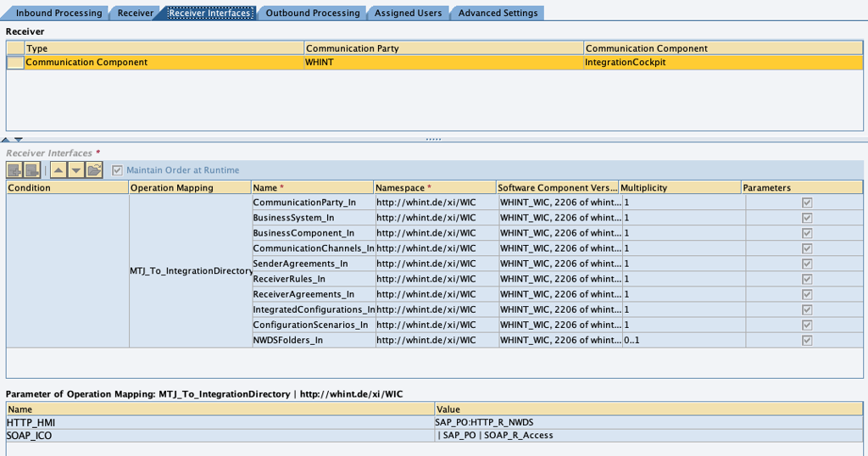This screenshot has height=456, width=868.
Task: Toggle Maintain Order at Runtime checkbox
Action: 118,170
